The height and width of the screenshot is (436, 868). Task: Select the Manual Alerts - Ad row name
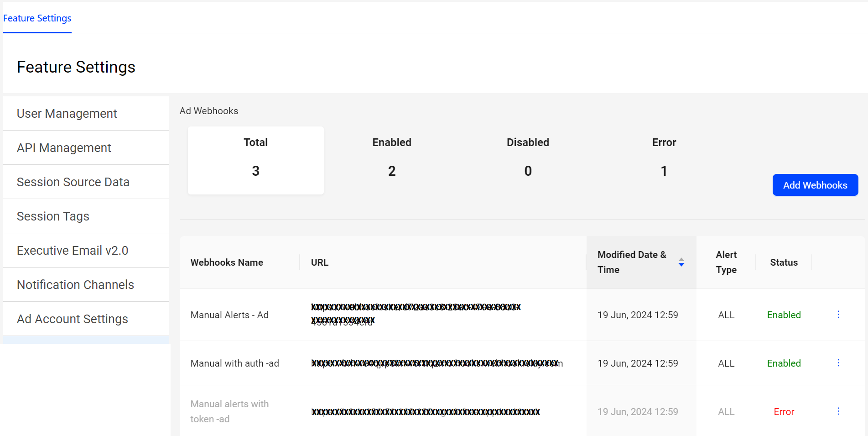229,315
